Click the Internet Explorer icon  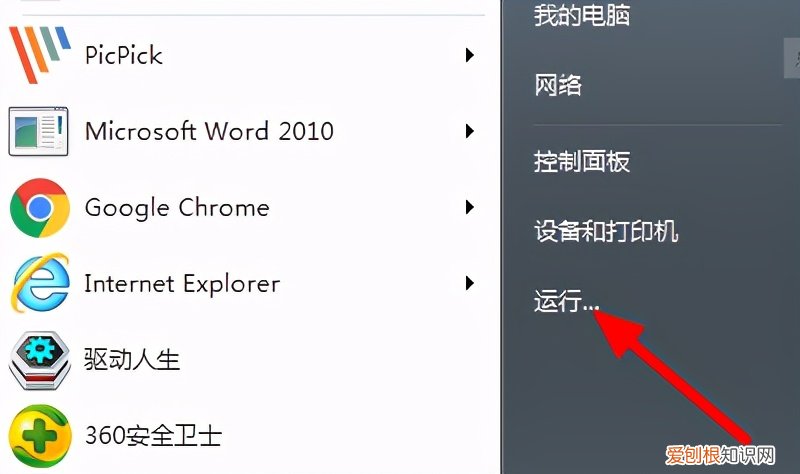click(x=40, y=283)
